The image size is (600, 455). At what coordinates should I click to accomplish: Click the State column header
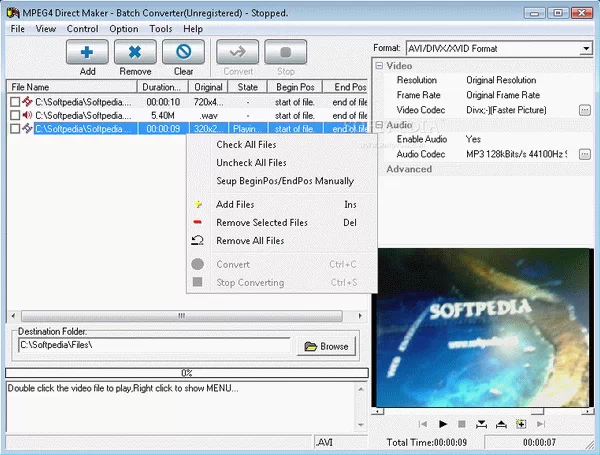tap(248, 87)
